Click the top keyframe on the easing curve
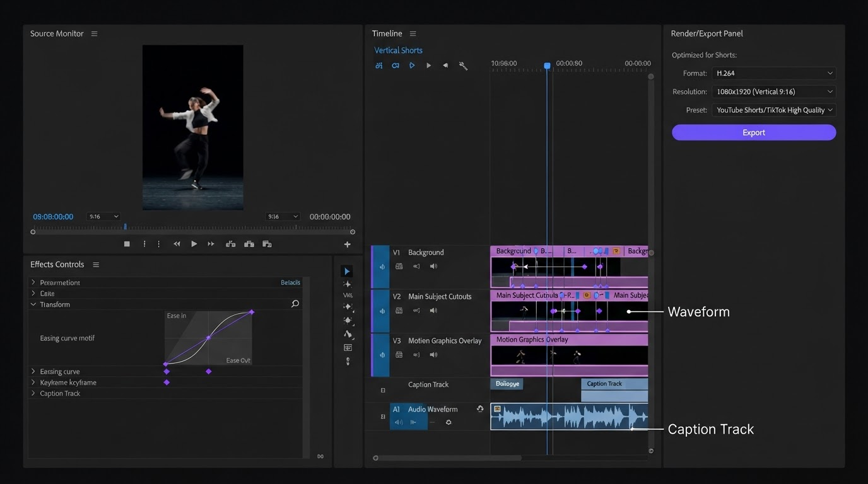This screenshot has width=868, height=484. (x=252, y=312)
